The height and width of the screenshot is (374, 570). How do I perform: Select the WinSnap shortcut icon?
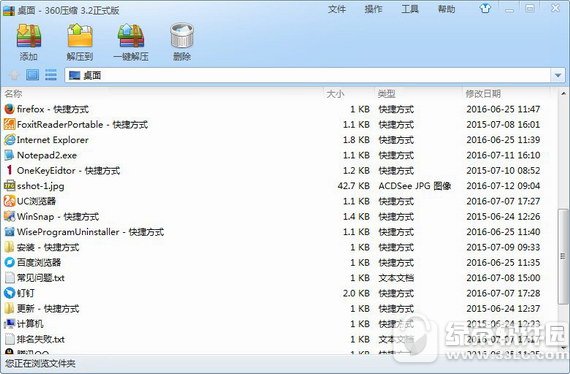click(x=9, y=216)
